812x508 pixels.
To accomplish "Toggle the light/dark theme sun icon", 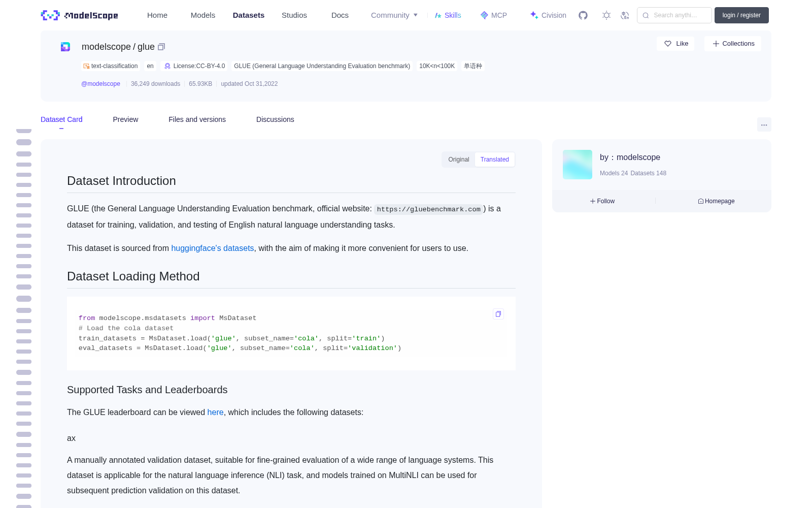I will tap(606, 15).
